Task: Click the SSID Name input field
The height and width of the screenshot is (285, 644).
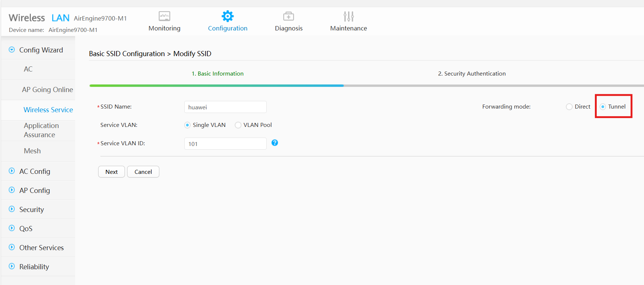Action: [225, 107]
